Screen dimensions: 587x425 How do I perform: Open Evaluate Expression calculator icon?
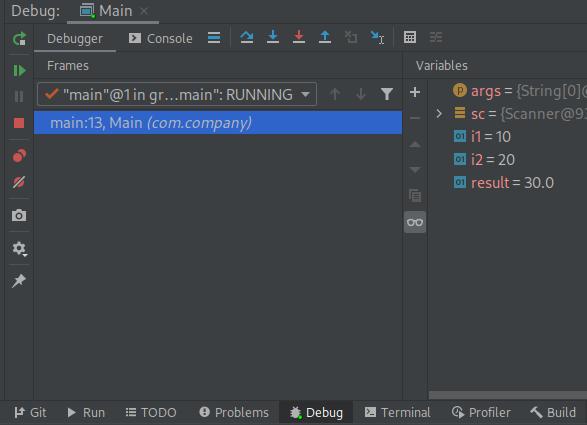tap(410, 37)
